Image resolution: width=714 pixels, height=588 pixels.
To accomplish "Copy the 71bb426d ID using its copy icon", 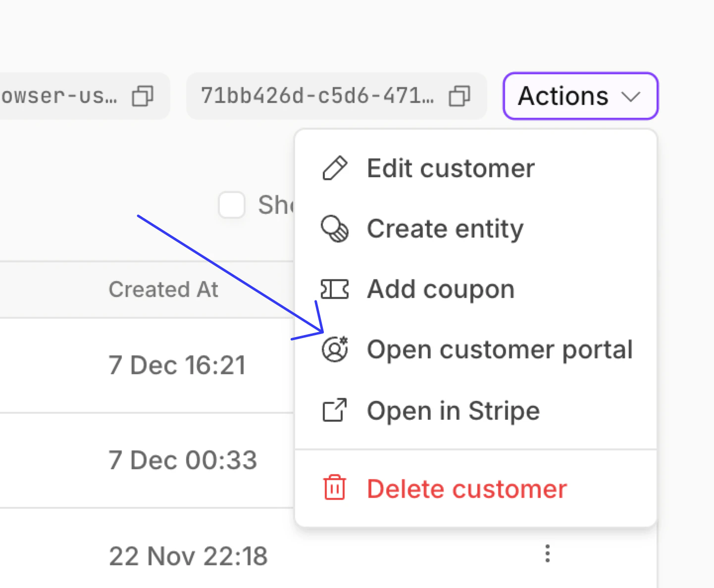I will point(459,96).
